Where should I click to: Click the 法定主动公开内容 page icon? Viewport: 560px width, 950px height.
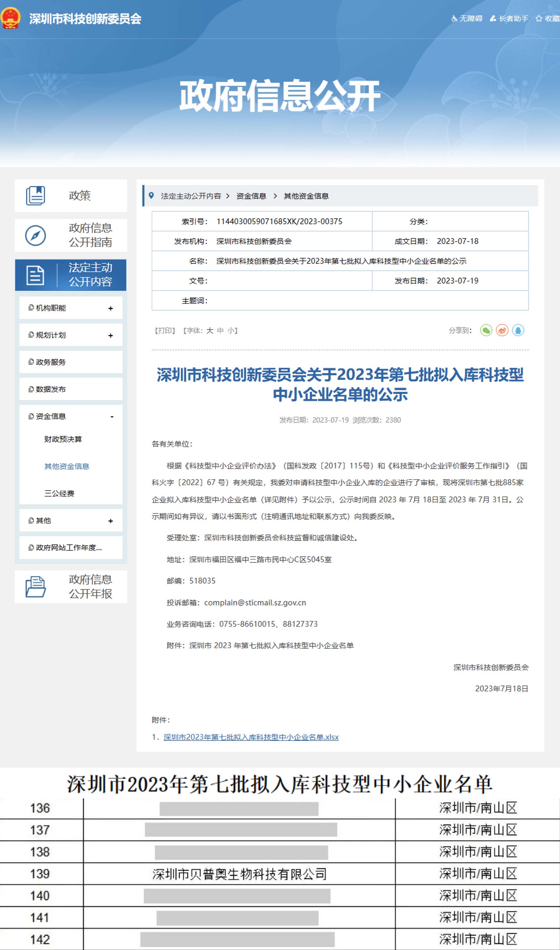(36, 275)
